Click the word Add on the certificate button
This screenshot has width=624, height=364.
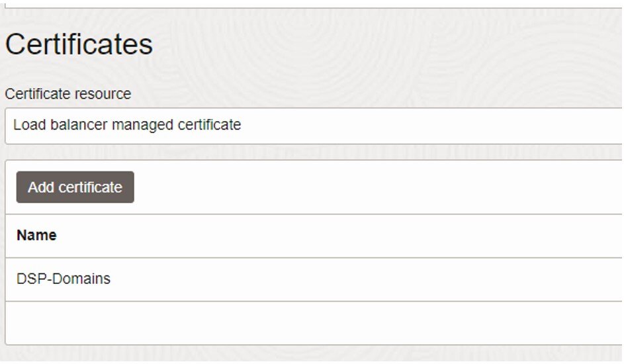tap(40, 187)
